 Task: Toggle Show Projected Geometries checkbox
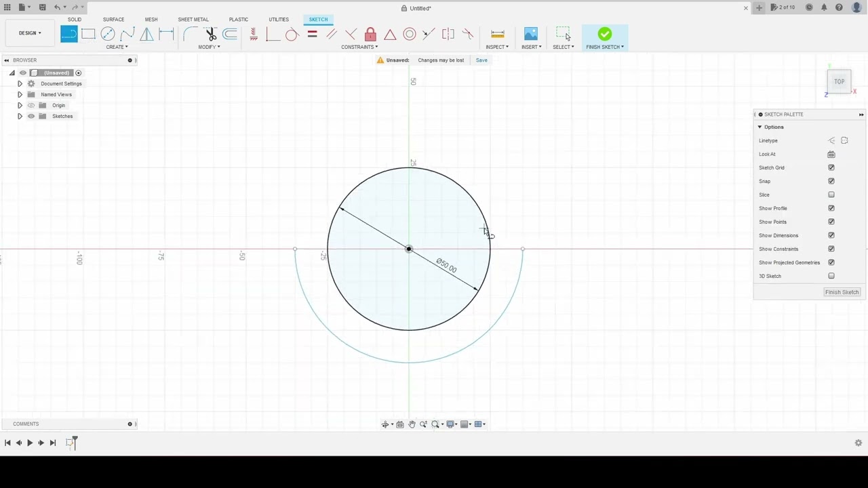coord(831,262)
